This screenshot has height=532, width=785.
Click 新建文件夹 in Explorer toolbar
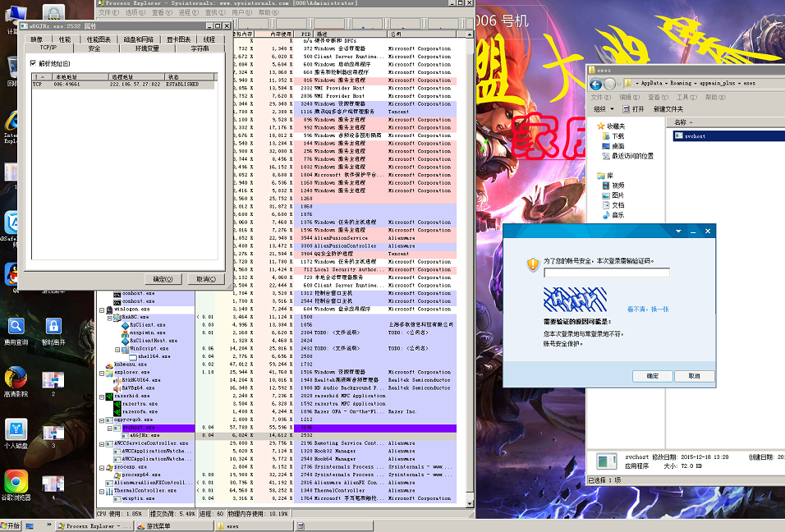click(668, 109)
